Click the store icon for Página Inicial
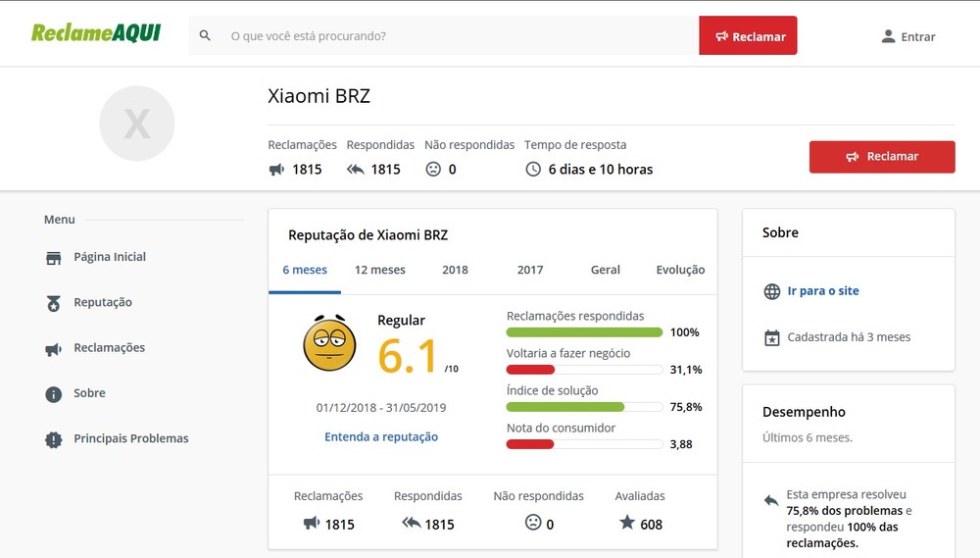 pos(54,257)
